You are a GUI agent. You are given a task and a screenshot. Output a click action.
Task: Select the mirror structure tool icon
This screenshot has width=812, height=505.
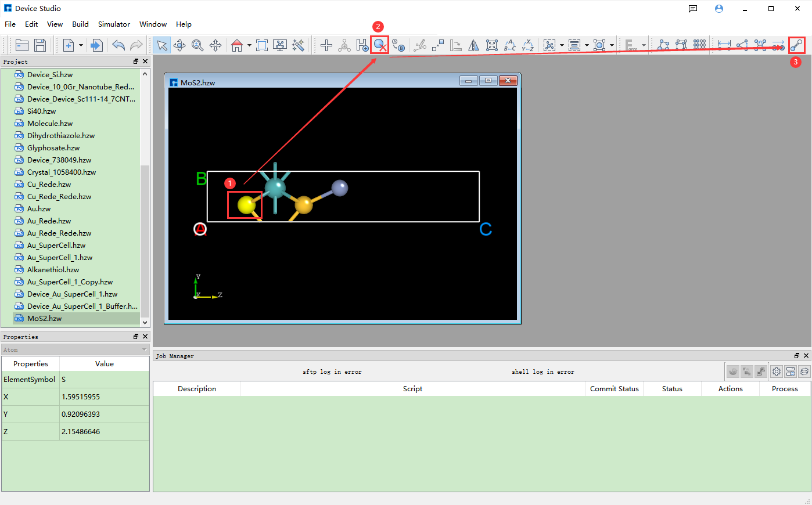pyautogui.click(x=474, y=45)
